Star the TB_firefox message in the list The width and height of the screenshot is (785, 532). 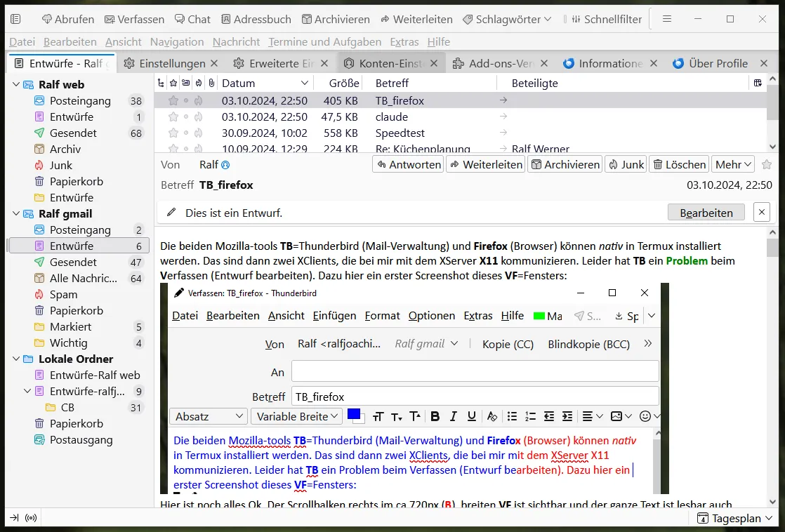(x=173, y=100)
